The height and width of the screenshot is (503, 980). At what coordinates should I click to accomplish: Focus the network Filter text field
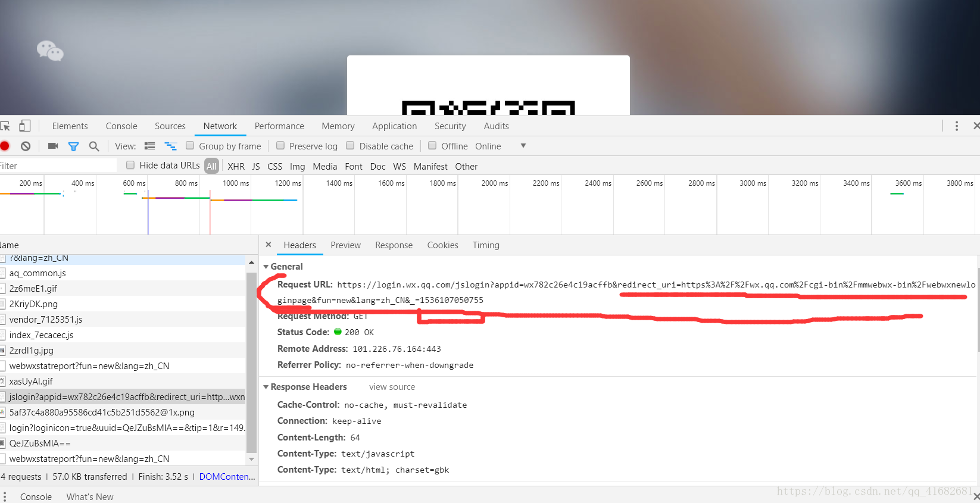click(x=58, y=165)
